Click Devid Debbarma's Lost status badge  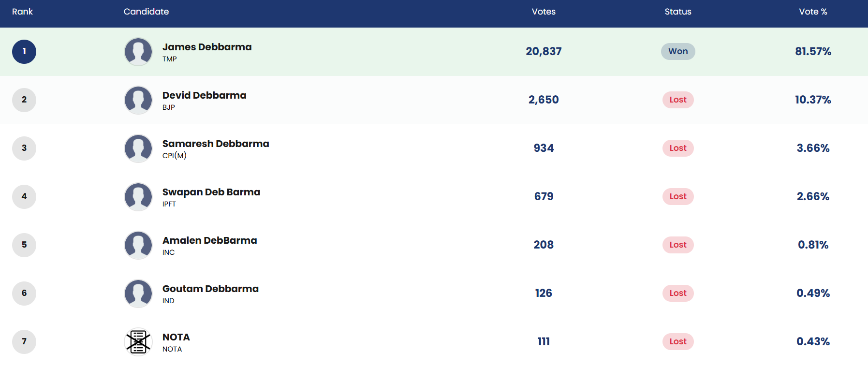point(678,100)
